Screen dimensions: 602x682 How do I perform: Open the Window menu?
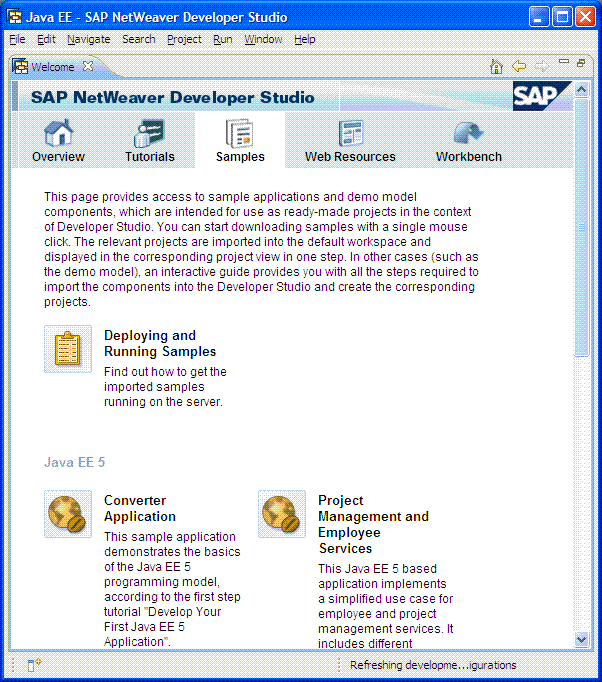(263, 39)
